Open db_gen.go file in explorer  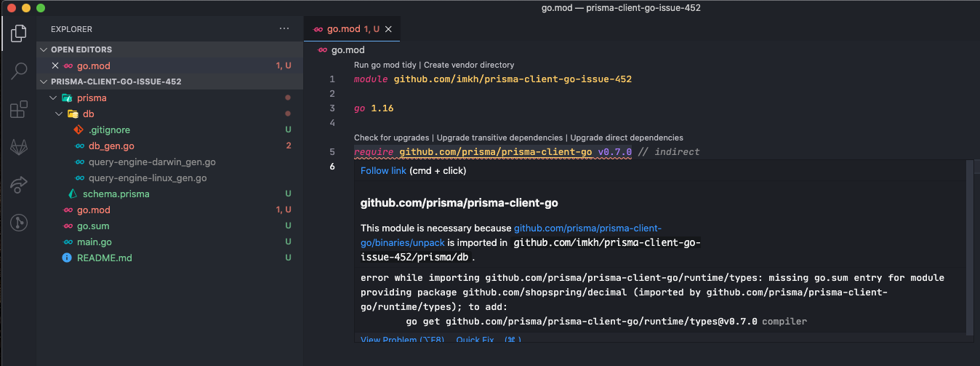pyautogui.click(x=111, y=146)
